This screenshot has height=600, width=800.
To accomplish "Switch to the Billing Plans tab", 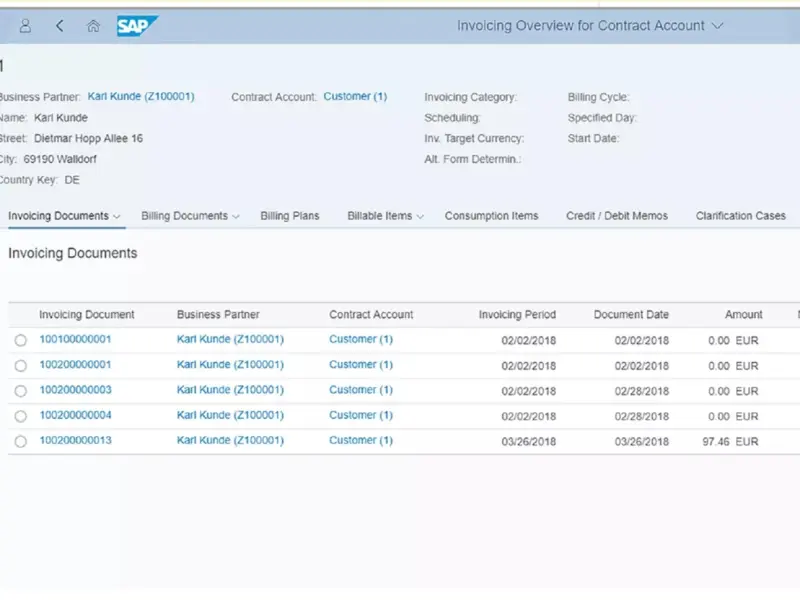I will (x=290, y=216).
